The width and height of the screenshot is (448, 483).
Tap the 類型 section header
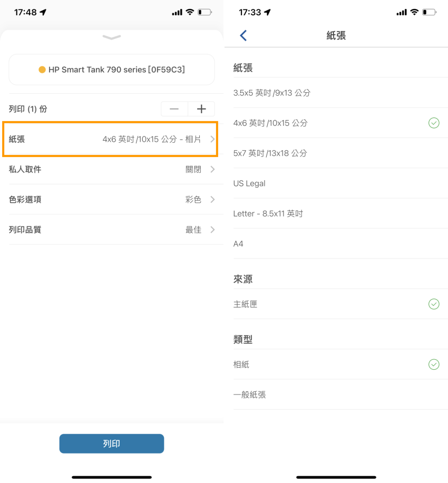243,339
